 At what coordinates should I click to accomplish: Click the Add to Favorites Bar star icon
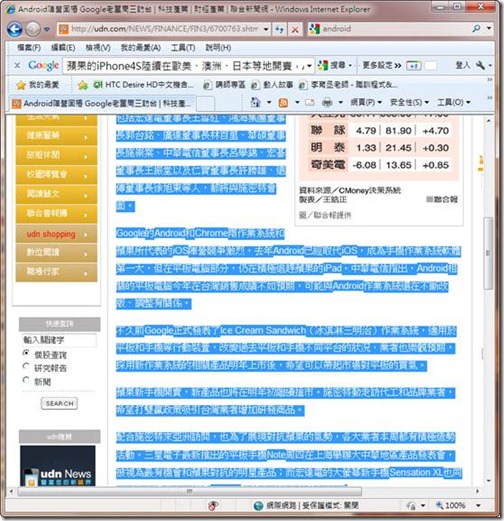(82, 85)
